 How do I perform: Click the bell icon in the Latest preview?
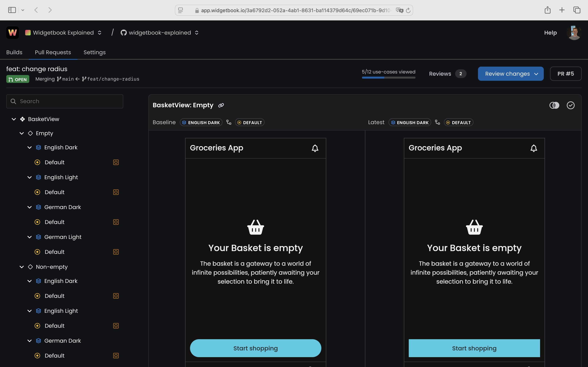tap(534, 148)
